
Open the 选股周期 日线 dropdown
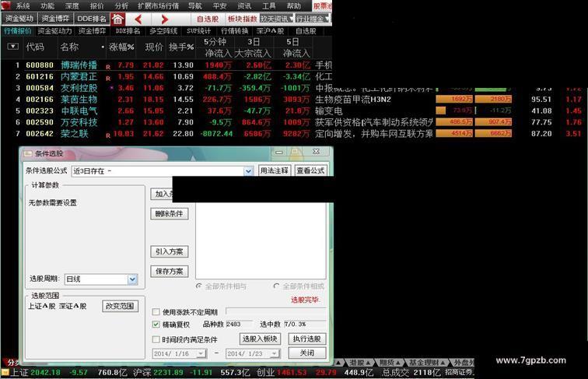132,279
